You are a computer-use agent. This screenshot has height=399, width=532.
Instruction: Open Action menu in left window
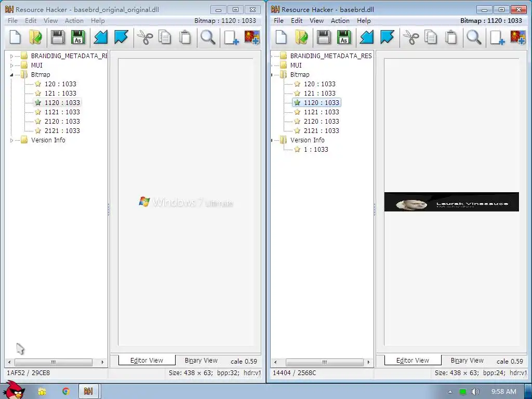[74, 21]
